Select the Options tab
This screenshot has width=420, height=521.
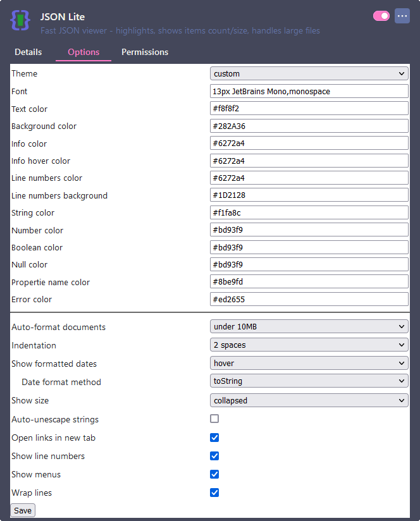tap(83, 52)
